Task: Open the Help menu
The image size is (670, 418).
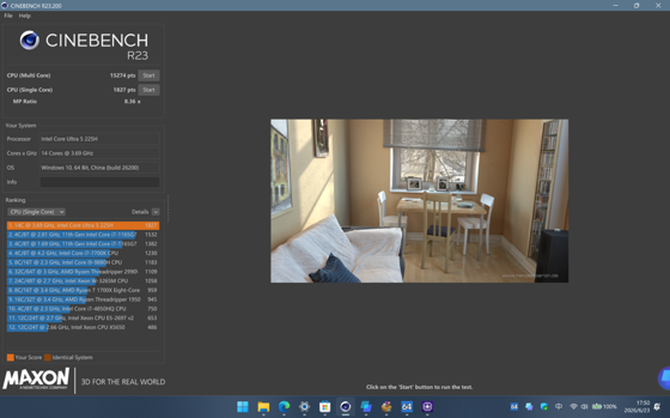Action: tap(25, 16)
